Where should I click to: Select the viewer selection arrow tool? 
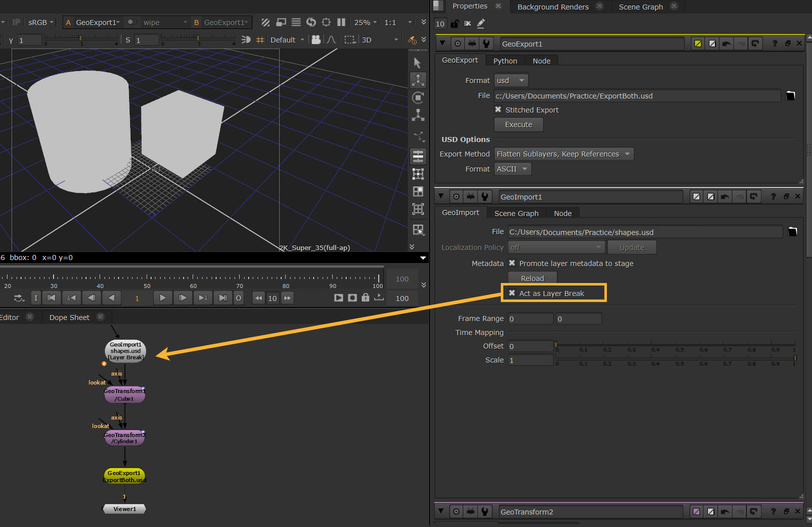tap(417, 62)
